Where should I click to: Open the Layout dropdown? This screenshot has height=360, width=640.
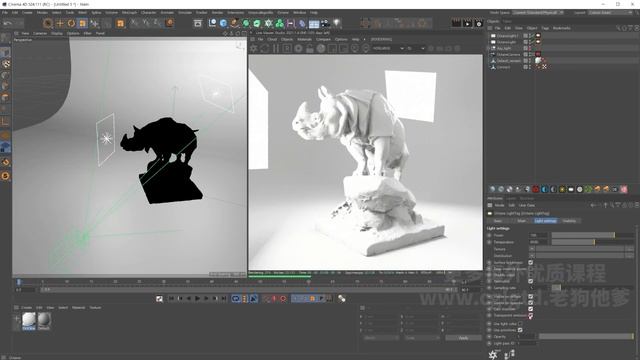point(610,13)
